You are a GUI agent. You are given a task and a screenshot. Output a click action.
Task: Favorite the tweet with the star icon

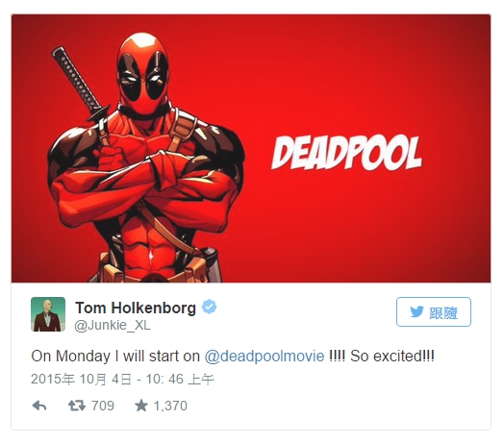tap(140, 406)
